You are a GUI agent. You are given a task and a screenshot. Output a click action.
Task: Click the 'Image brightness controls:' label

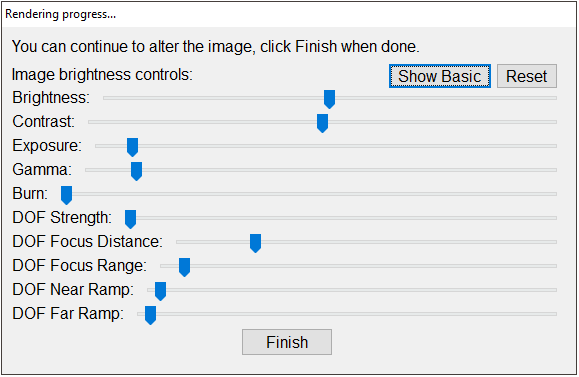(102, 75)
